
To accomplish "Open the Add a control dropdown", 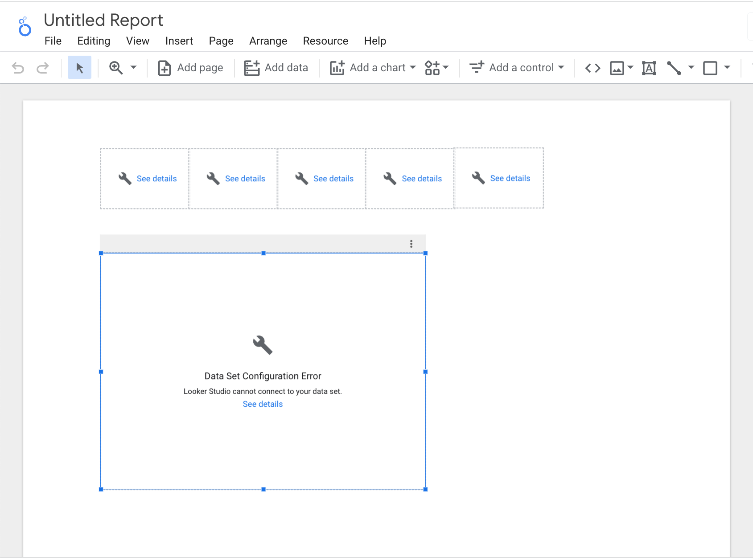I will (517, 68).
